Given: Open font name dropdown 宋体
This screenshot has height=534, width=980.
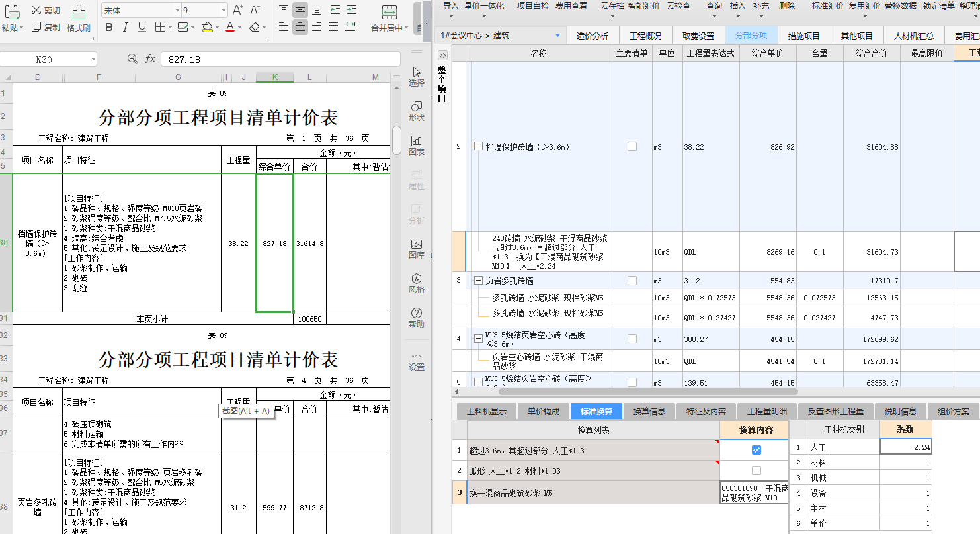Looking at the screenshot, I should tap(177, 11).
